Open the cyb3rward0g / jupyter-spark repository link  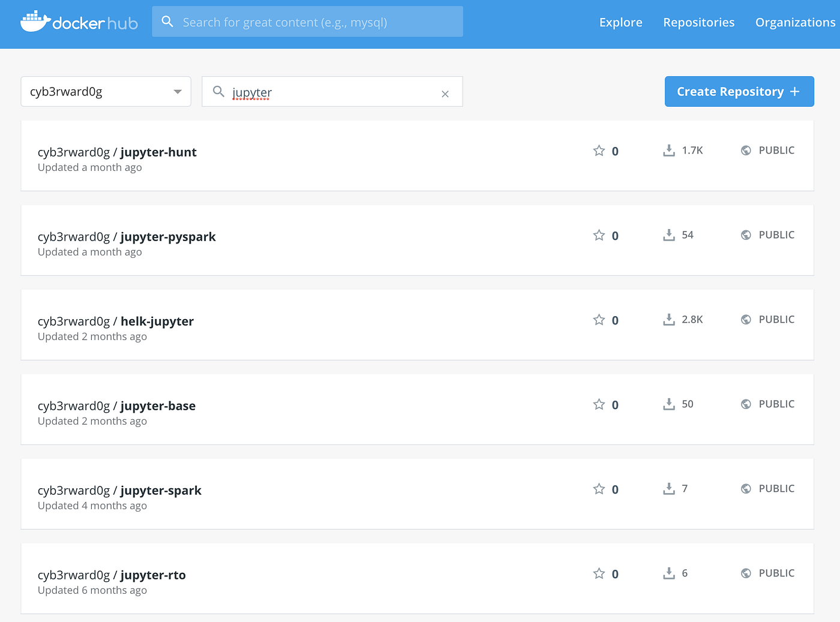(119, 491)
